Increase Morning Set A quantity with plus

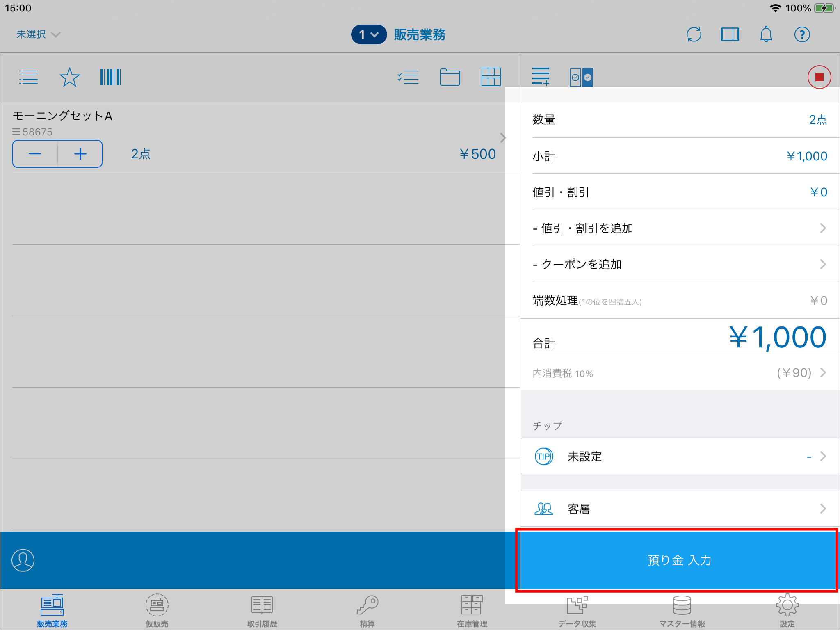pos(80,154)
